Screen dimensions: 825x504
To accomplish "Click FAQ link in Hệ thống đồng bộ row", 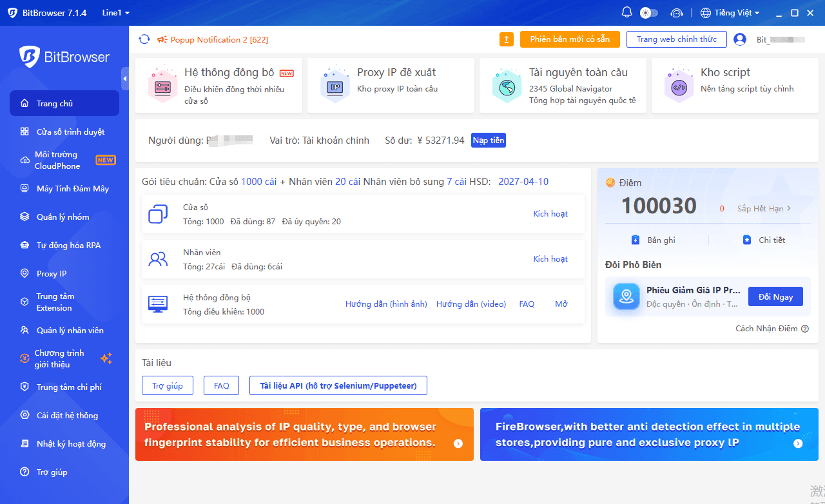I will [527, 304].
